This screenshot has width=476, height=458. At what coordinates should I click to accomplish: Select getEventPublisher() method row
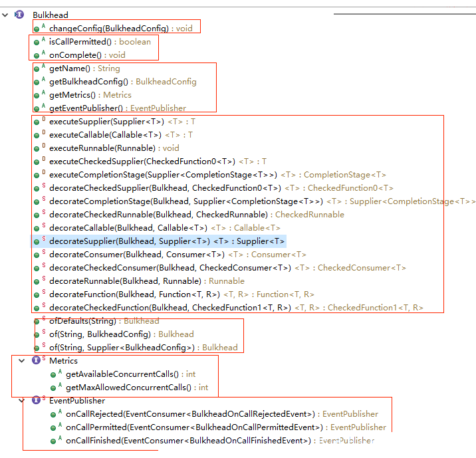(x=118, y=108)
